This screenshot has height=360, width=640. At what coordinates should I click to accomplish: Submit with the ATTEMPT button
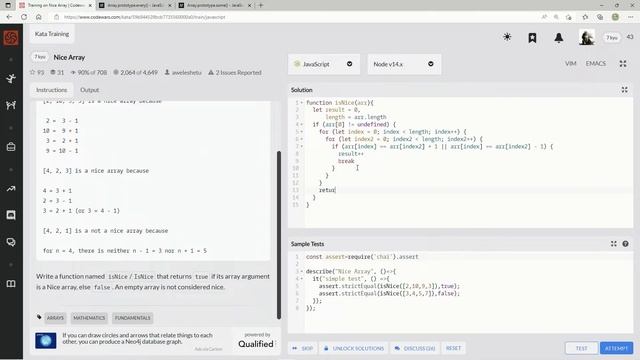point(616,348)
